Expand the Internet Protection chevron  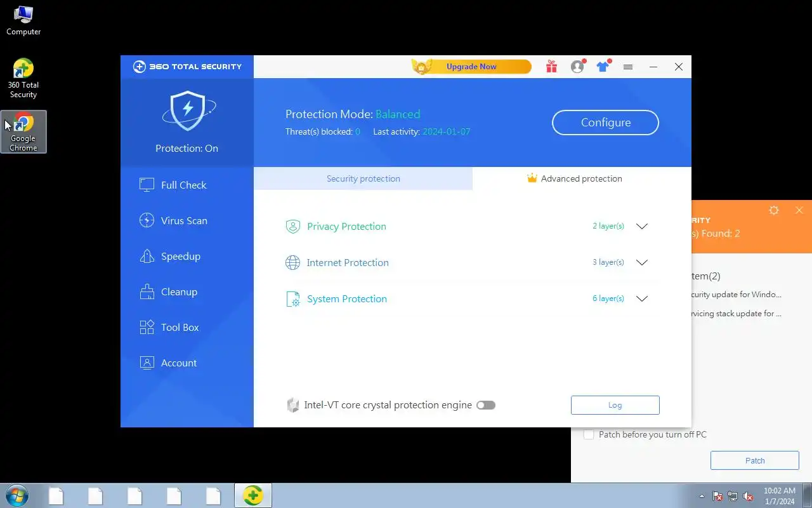pyautogui.click(x=642, y=262)
